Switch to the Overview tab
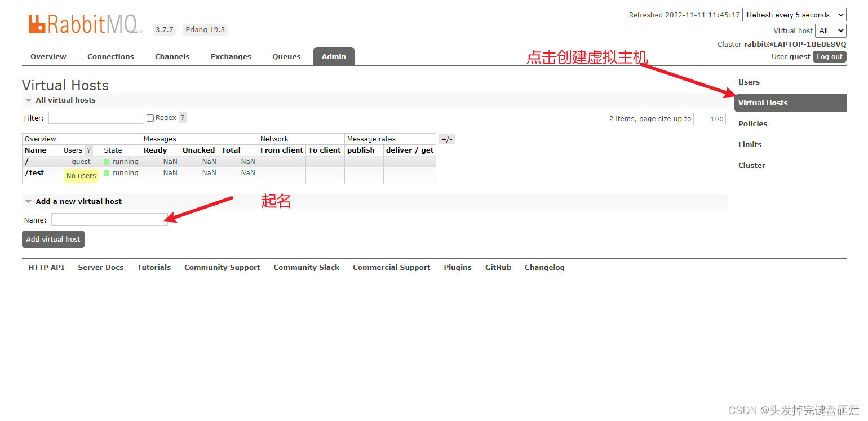This screenshot has width=868, height=421. tap(48, 56)
